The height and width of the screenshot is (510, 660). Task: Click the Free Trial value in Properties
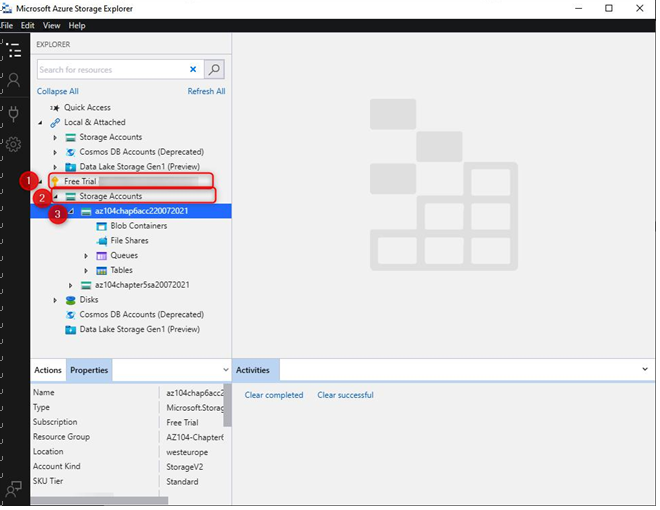coord(182,422)
